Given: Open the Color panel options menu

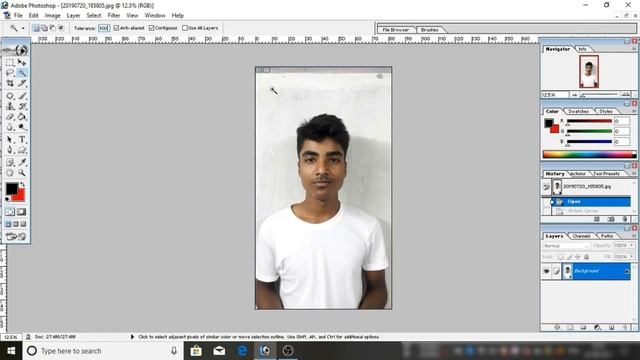Looking at the screenshot, I should click(634, 111).
